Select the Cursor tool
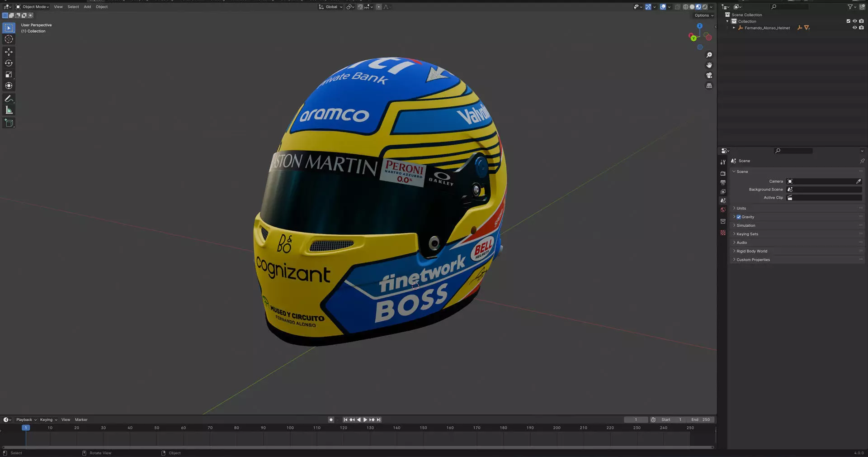868x457 pixels. (9, 39)
